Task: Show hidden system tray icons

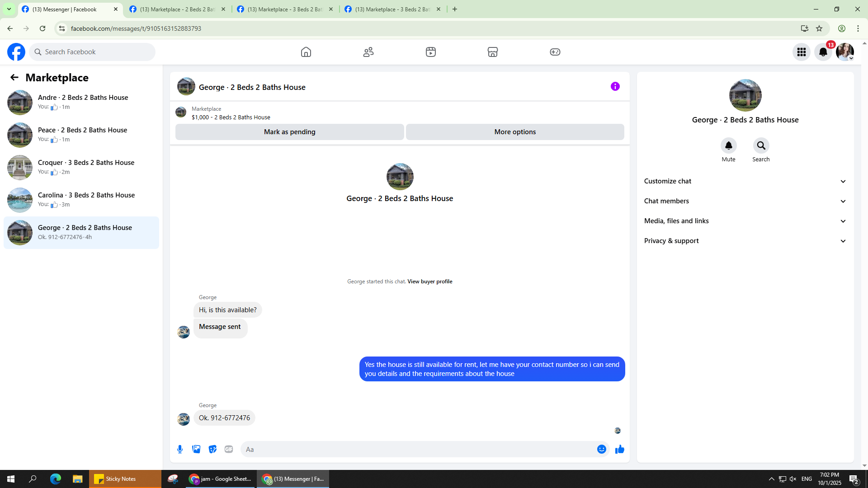Action: (772, 479)
